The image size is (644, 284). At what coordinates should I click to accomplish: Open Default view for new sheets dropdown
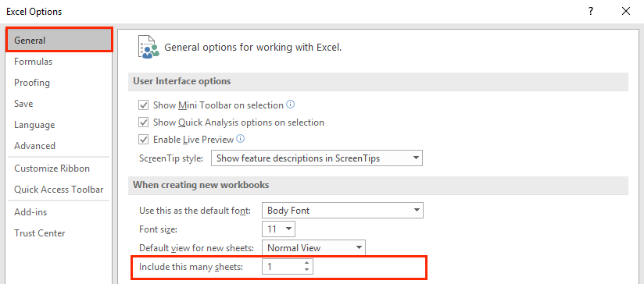313,247
